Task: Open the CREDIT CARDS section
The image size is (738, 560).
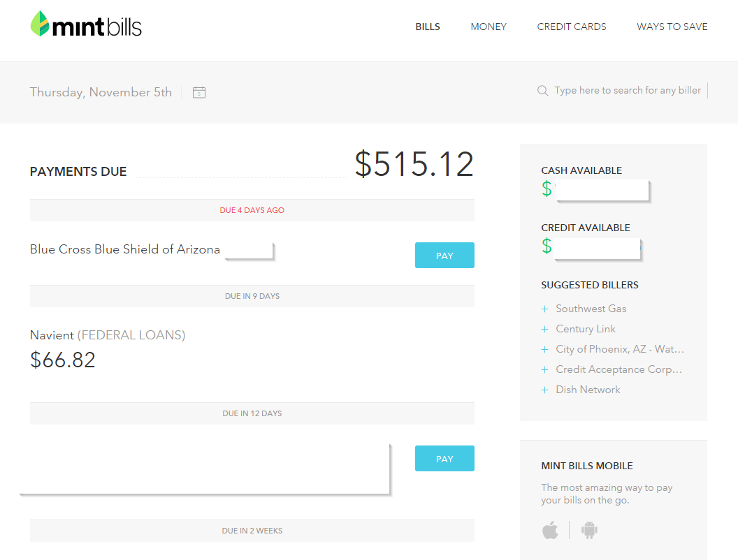Action: (x=572, y=27)
